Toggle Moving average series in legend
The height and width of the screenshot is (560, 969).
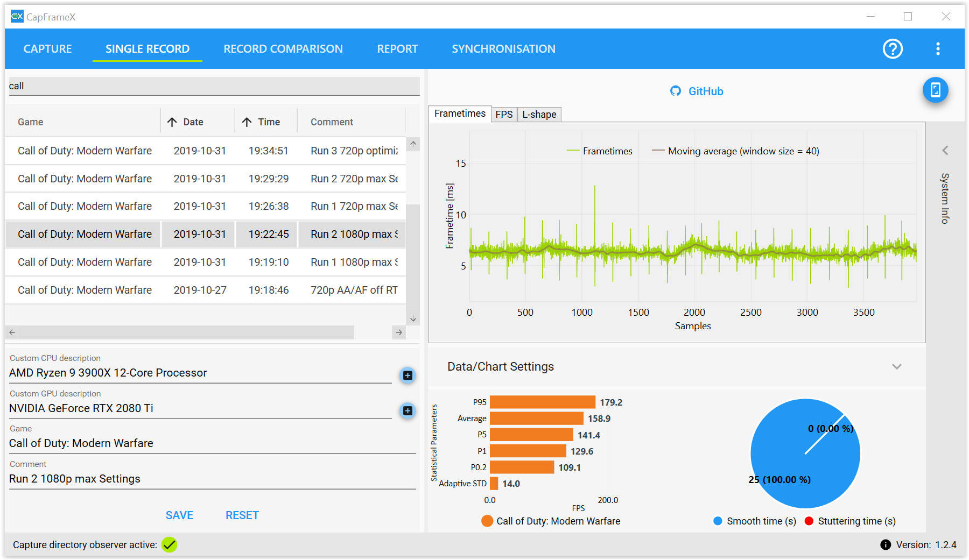735,151
